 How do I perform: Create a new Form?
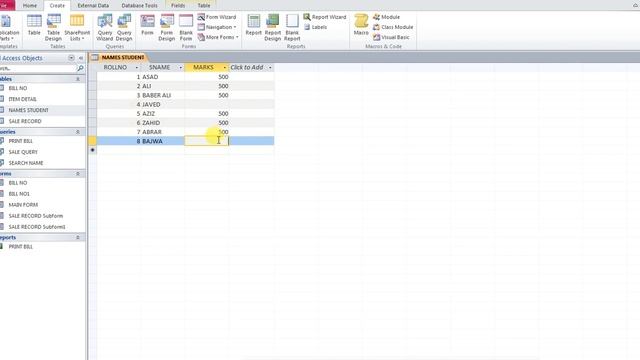[x=147, y=24]
